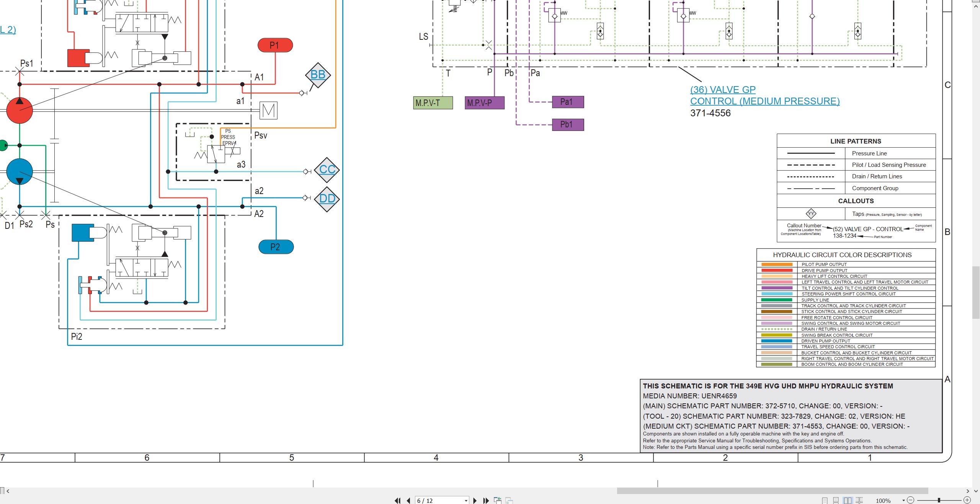Screen dimensions: 980x504
Task: Click the PILOT PUMP OUTPUT orange swatch
Action: tap(777, 264)
